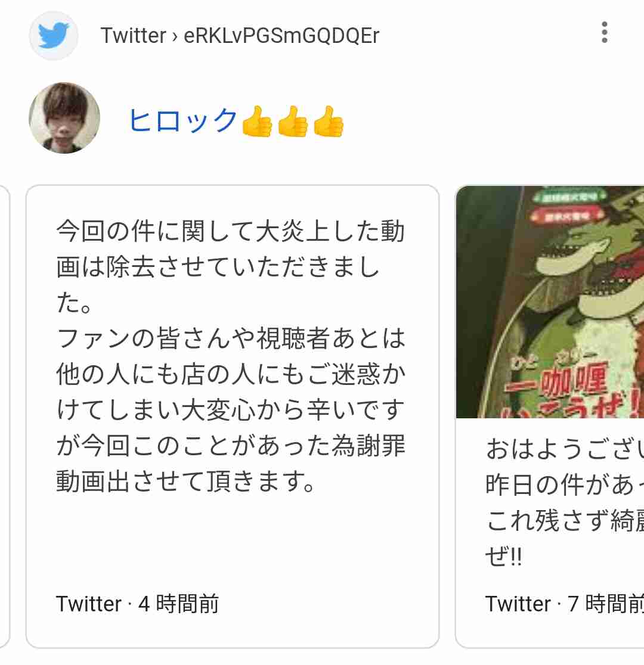
Task: Open the ヒロック profile name link
Action: click(x=182, y=120)
